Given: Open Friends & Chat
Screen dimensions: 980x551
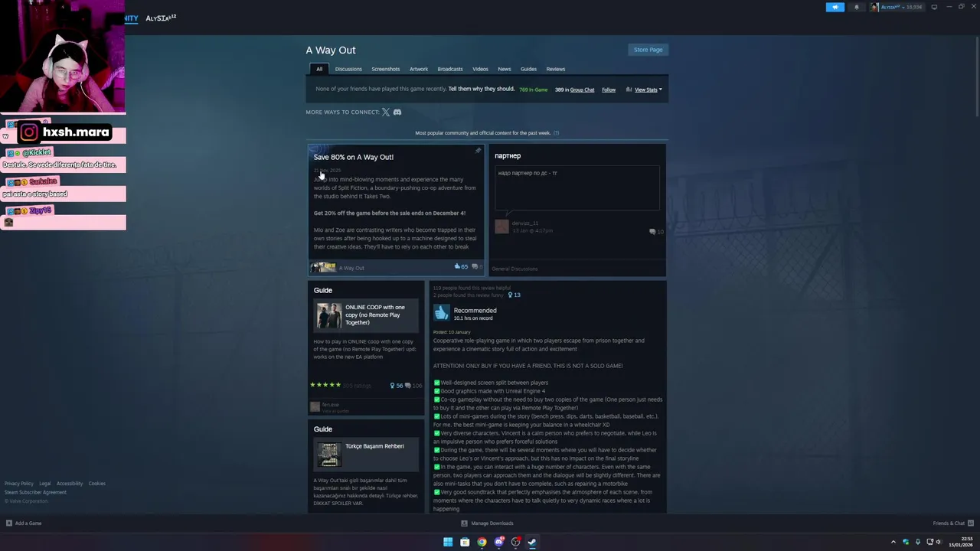Looking at the screenshot, I should (x=953, y=523).
